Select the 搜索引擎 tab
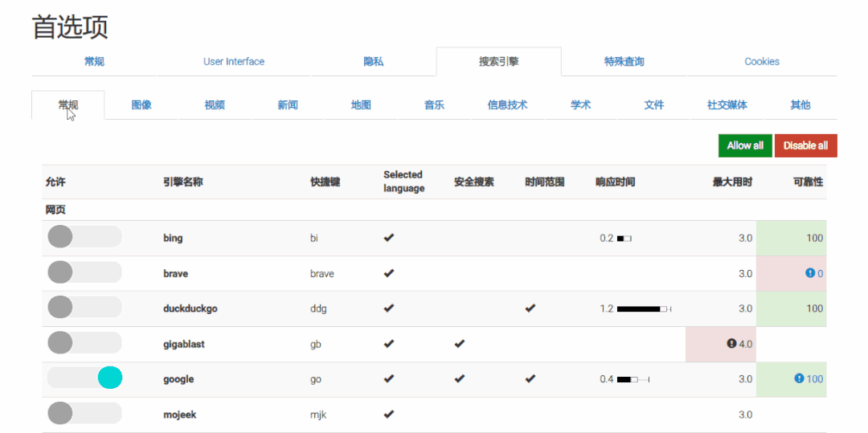Viewport: 868px width, 433px height. pyautogui.click(x=499, y=61)
